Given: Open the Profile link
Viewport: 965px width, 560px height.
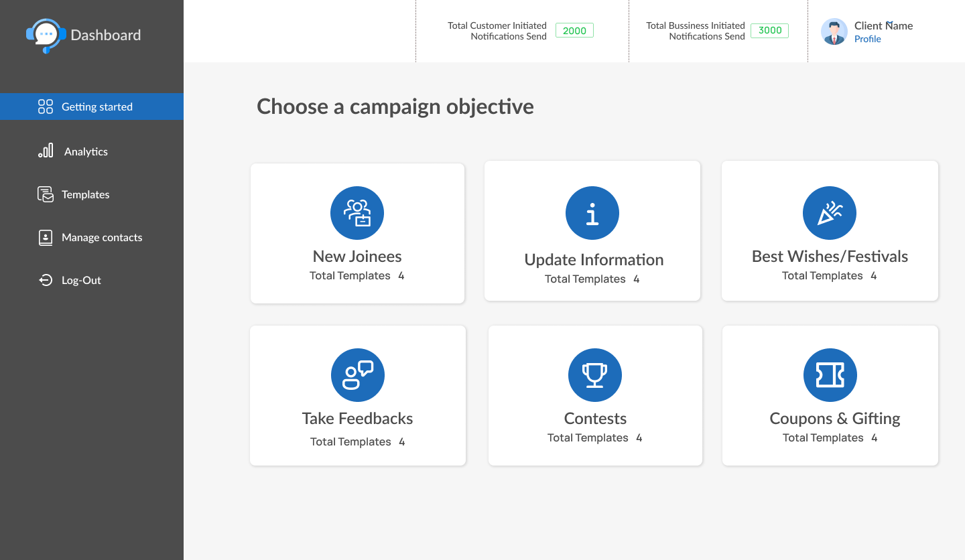Looking at the screenshot, I should 867,40.
